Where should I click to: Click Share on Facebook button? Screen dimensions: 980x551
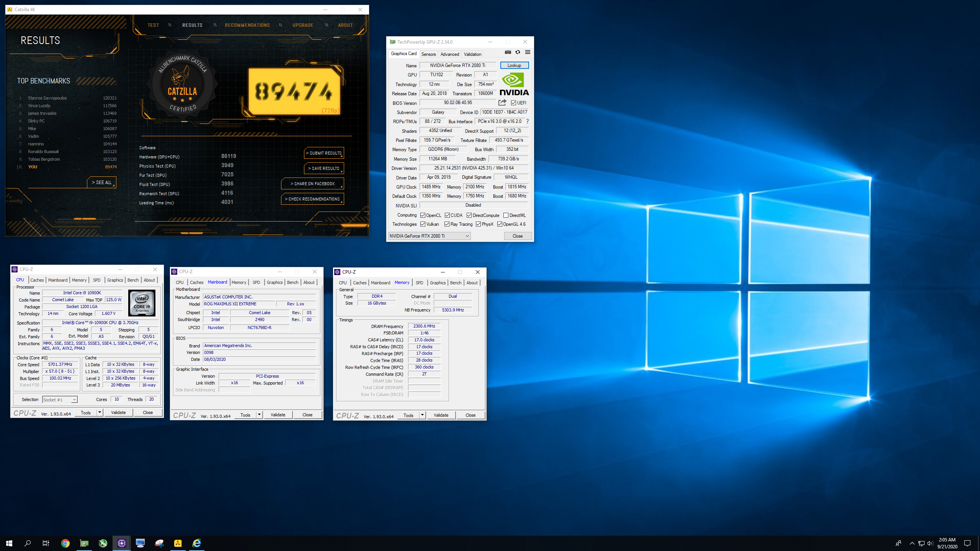[312, 184]
